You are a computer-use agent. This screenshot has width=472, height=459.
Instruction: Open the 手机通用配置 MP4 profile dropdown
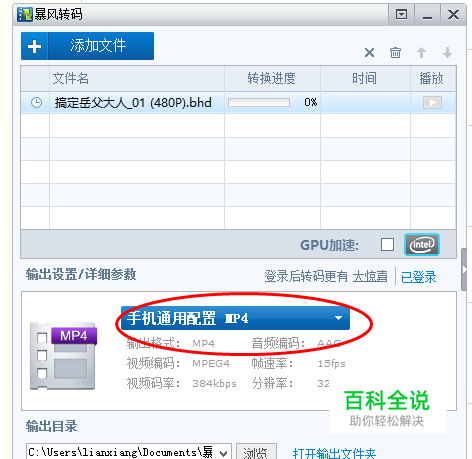point(235,318)
